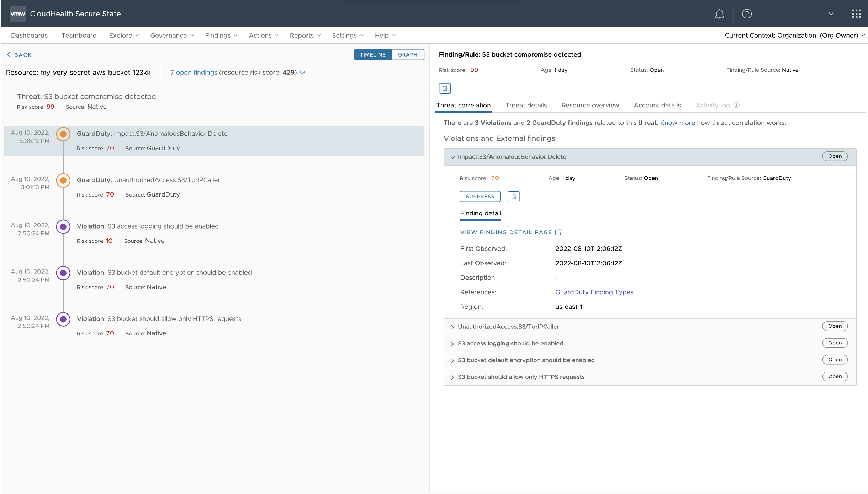Click the Suppress button
The image size is (868, 494).
point(480,197)
